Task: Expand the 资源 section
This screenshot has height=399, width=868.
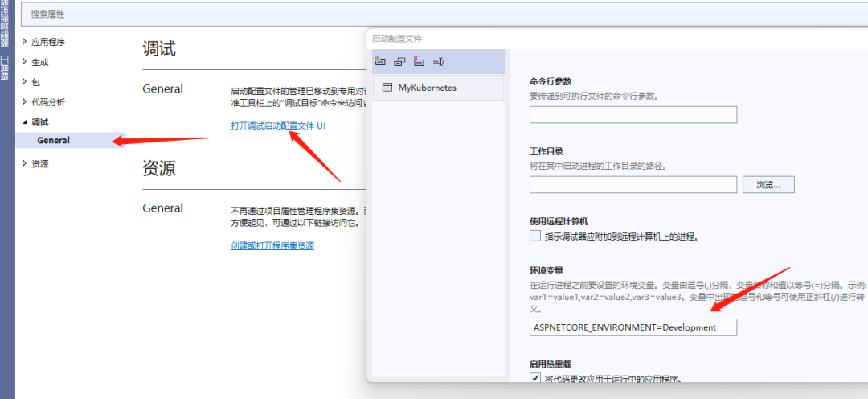Action: pyautogui.click(x=24, y=163)
